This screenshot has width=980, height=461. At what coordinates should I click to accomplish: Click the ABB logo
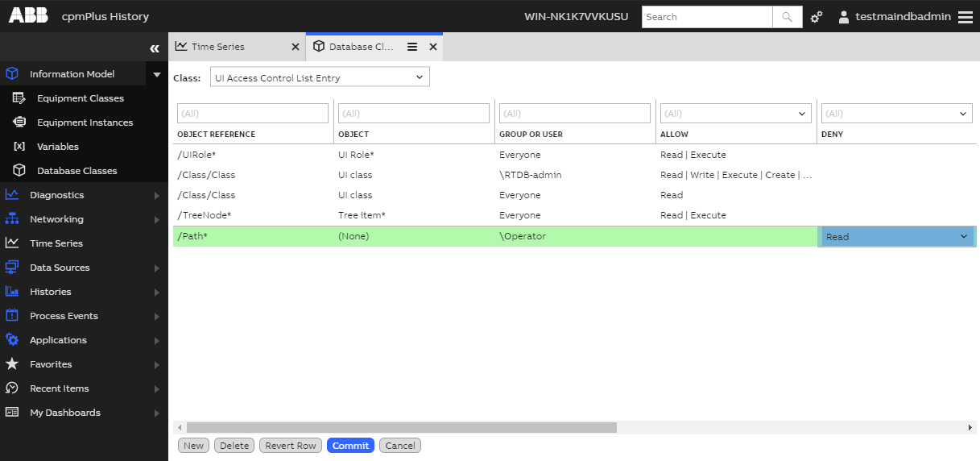coord(27,16)
